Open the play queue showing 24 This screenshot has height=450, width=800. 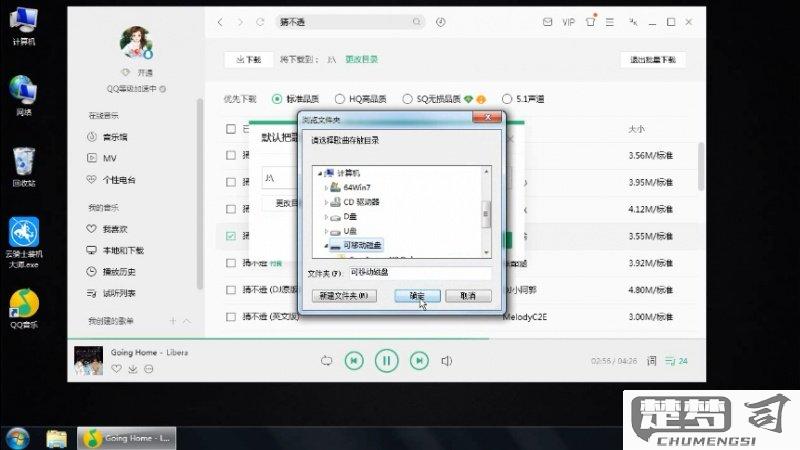click(677, 361)
